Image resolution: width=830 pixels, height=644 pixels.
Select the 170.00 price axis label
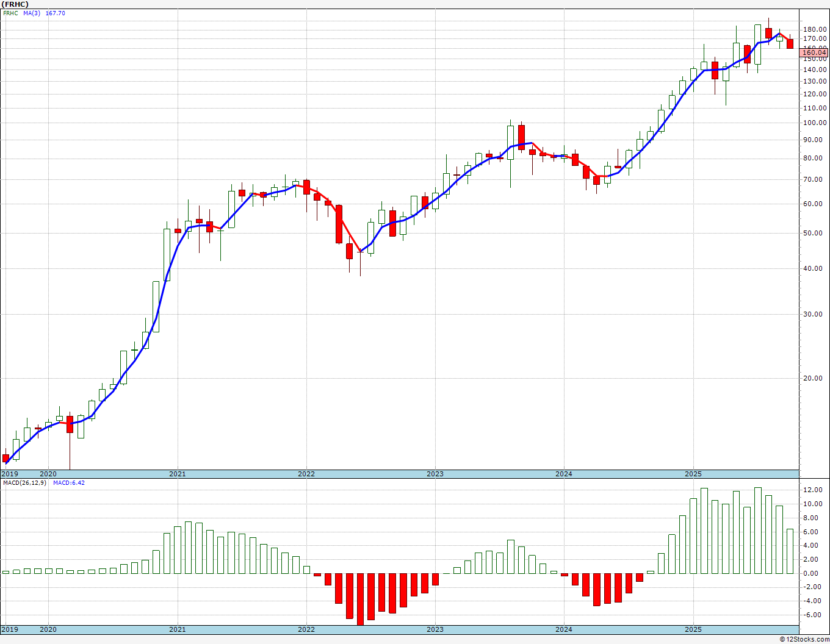pos(815,38)
